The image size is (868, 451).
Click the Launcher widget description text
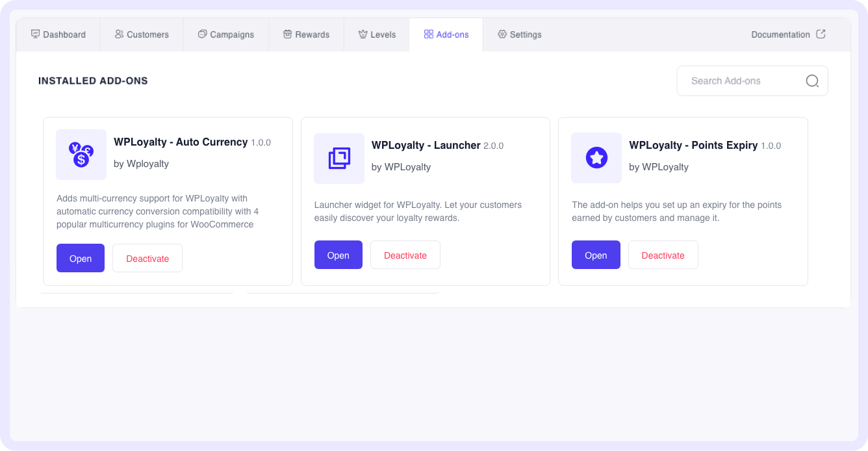click(x=418, y=211)
